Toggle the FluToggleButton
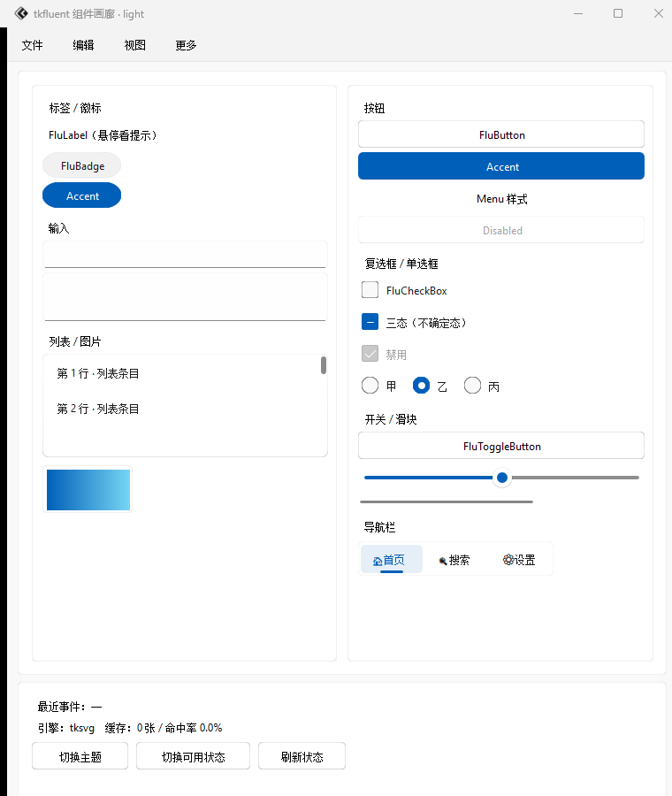Image resolution: width=672 pixels, height=796 pixels. pyautogui.click(x=501, y=446)
